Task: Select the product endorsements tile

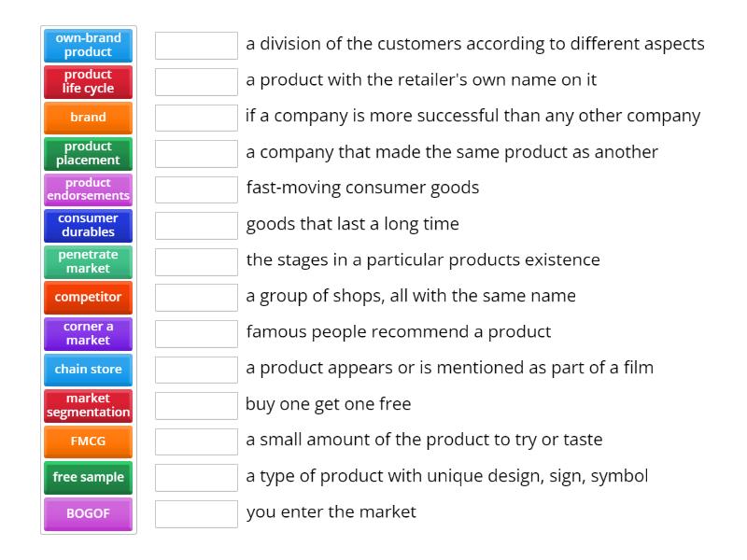Action: point(88,189)
